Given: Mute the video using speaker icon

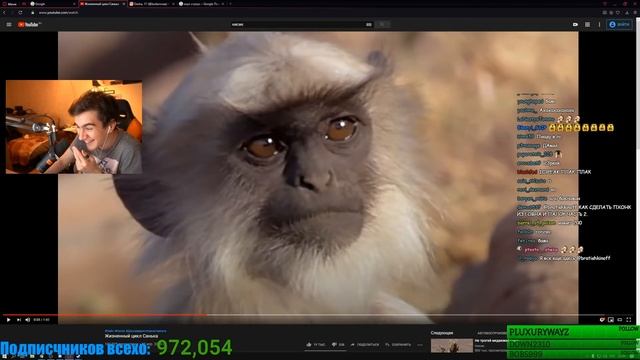Looking at the screenshot, I should tap(28, 320).
